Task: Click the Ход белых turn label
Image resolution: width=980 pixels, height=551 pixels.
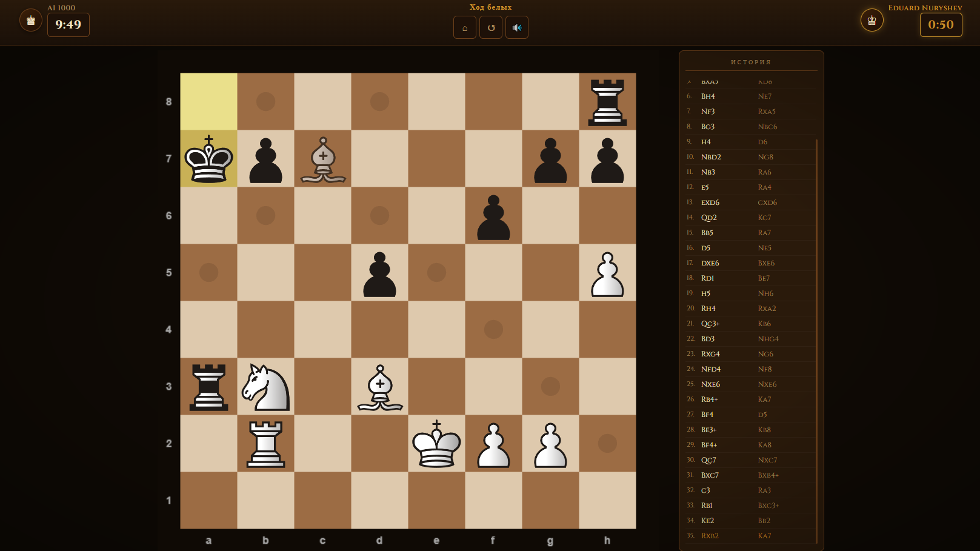Action: [x=491, y=7]
